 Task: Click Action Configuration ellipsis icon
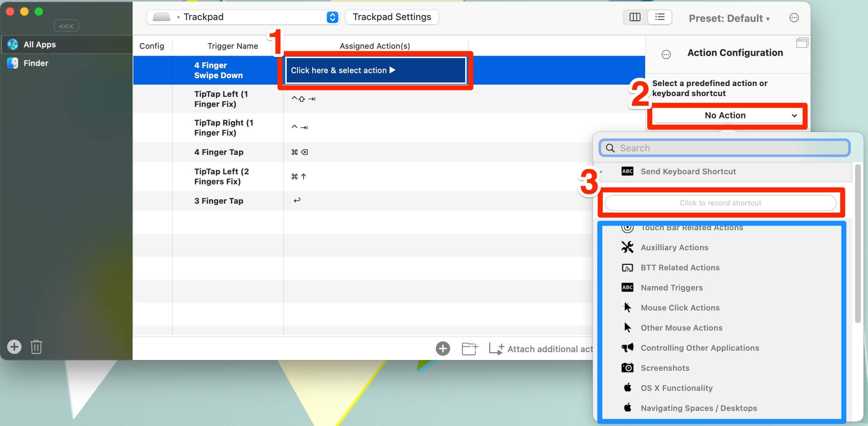(666, 55)
